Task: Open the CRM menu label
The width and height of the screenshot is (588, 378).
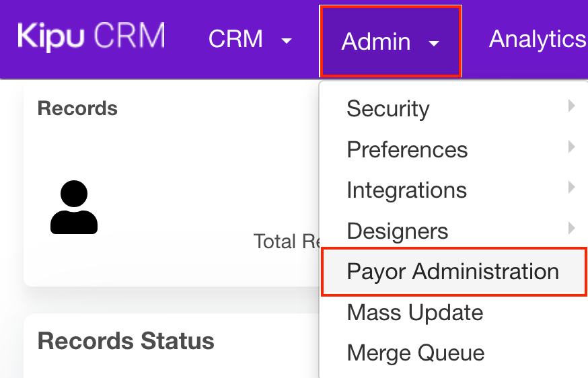Action: pos(235,40)
